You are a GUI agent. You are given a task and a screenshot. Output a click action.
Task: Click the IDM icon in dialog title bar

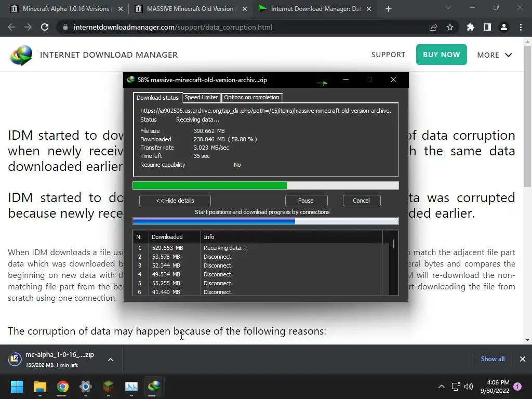tap(130, 79)
